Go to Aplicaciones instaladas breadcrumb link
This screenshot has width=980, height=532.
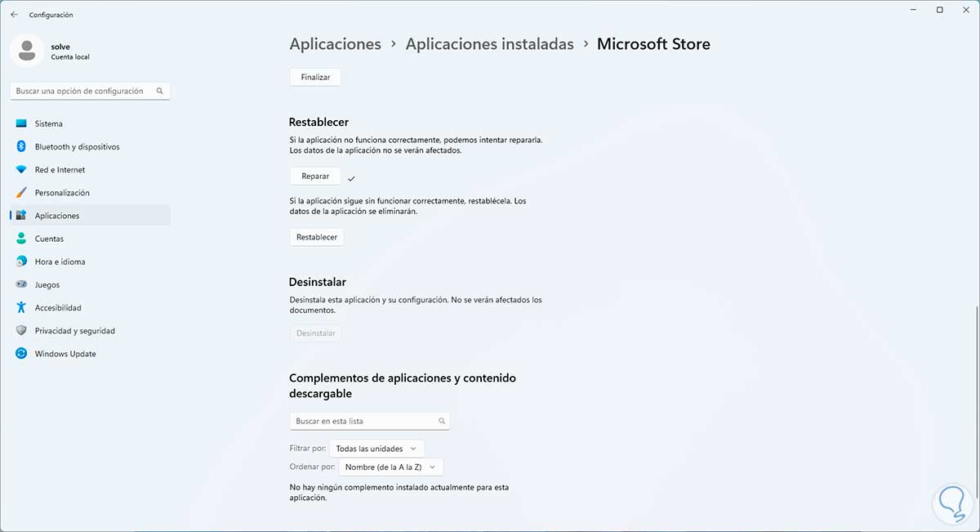click(489, 44)
